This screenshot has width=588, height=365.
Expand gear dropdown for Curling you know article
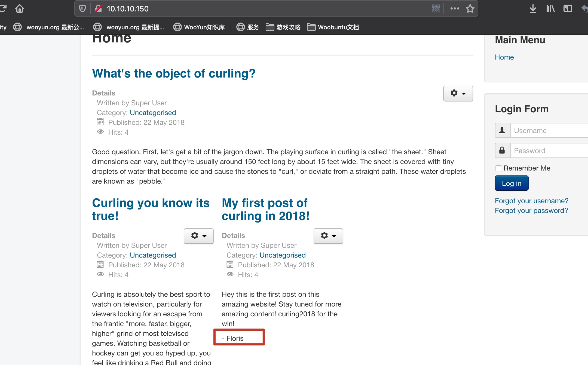[198, 236]
